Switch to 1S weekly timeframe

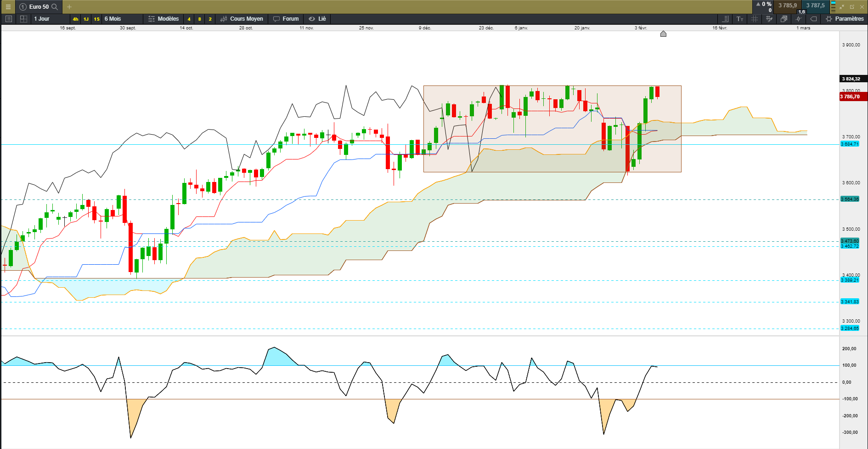coord(96,19)
